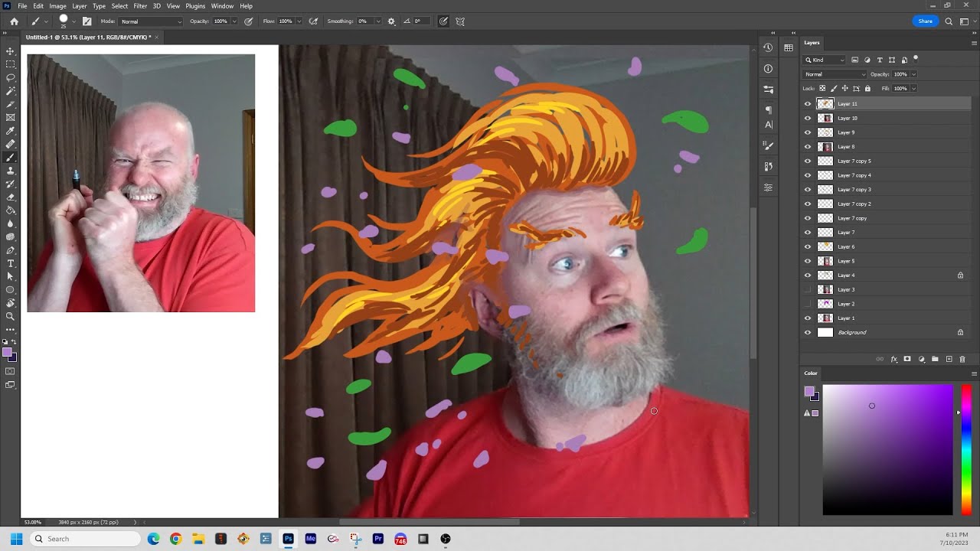Screen dimensions: 980x551
Task: Click the Windows taskbar Search box
Action: (x=85, y=539)
